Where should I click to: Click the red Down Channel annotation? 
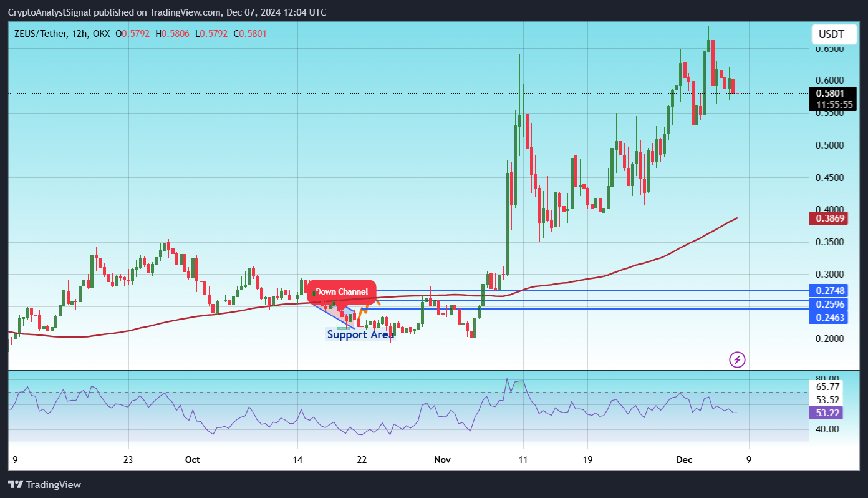342,291
